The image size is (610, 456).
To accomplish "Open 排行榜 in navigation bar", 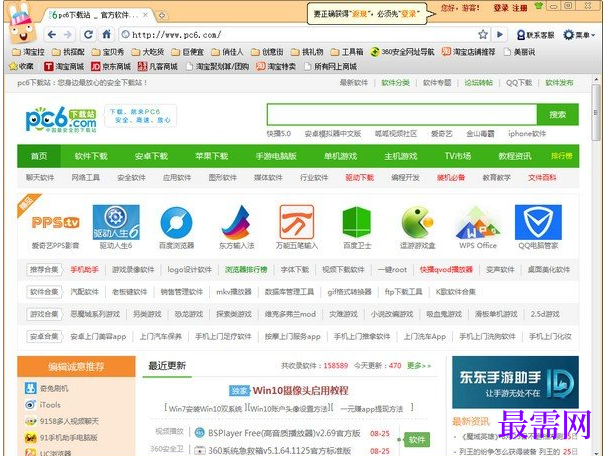I will [x=562, y=156].
